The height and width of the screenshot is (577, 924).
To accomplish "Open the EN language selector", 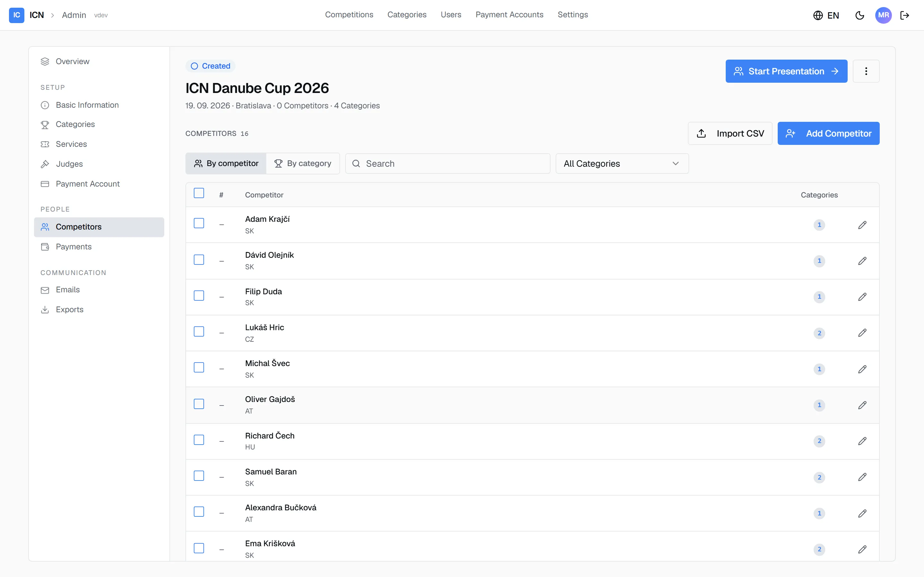I will (x=826, y=15).
